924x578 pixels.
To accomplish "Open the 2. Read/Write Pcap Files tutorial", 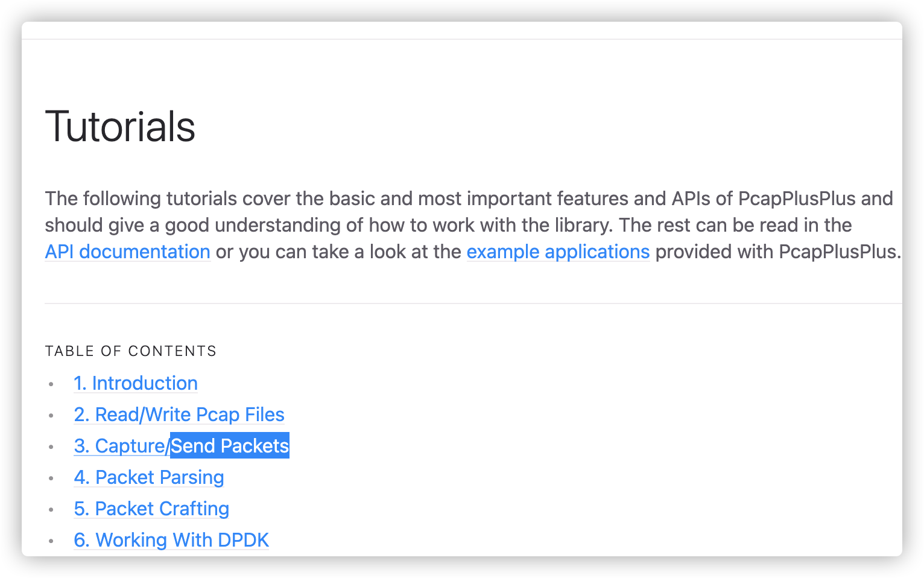I will point(179,414).
